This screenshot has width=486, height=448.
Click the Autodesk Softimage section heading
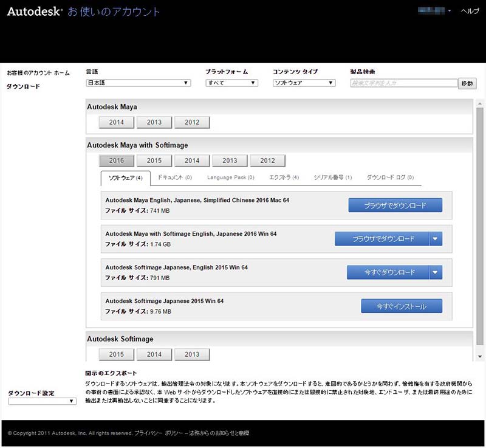coord(120,339)
